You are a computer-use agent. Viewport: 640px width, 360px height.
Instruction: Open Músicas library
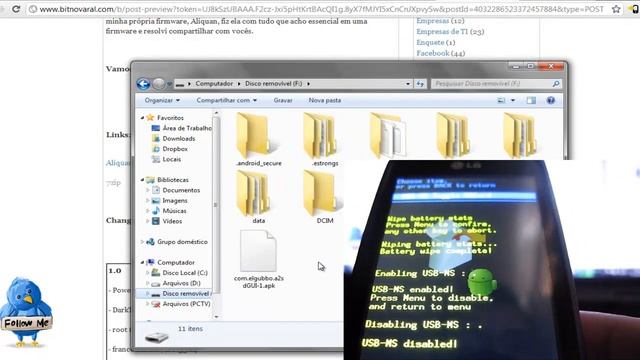tap(174, 211)
